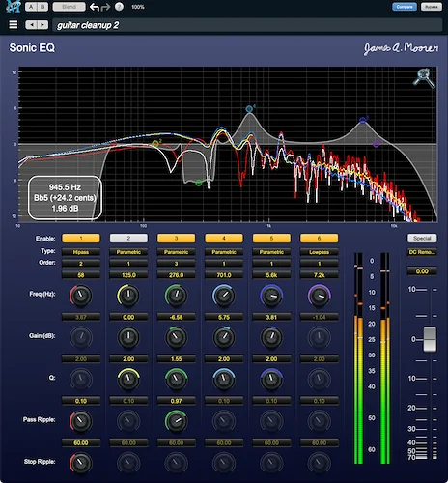Click band 3 Pass Ripple knob
Screen dimensions: 448x483
tap(176, 421)
